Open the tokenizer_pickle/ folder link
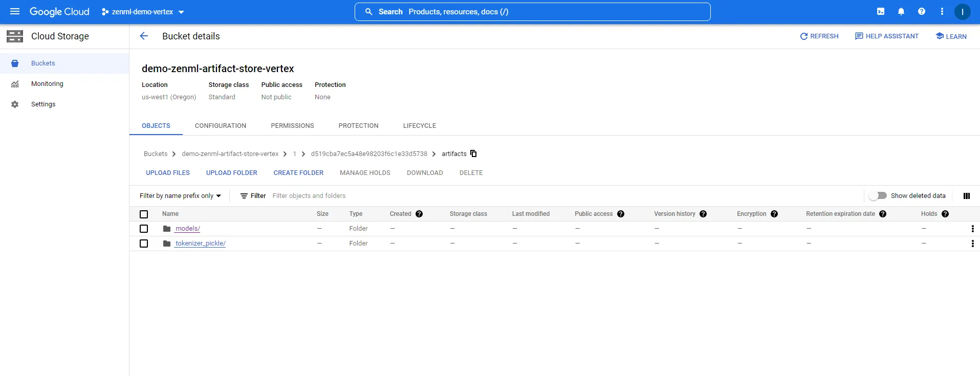The image size is (980, 376). pos(200,244)
